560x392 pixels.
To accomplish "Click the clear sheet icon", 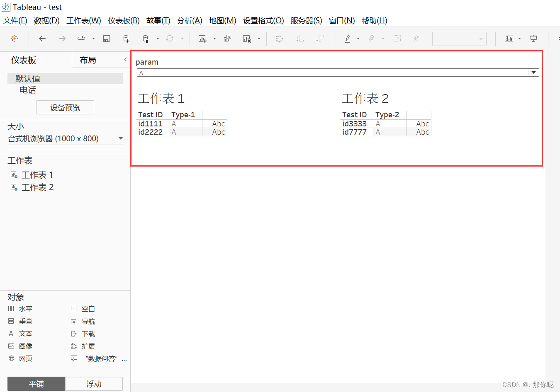I will point(247,39).
